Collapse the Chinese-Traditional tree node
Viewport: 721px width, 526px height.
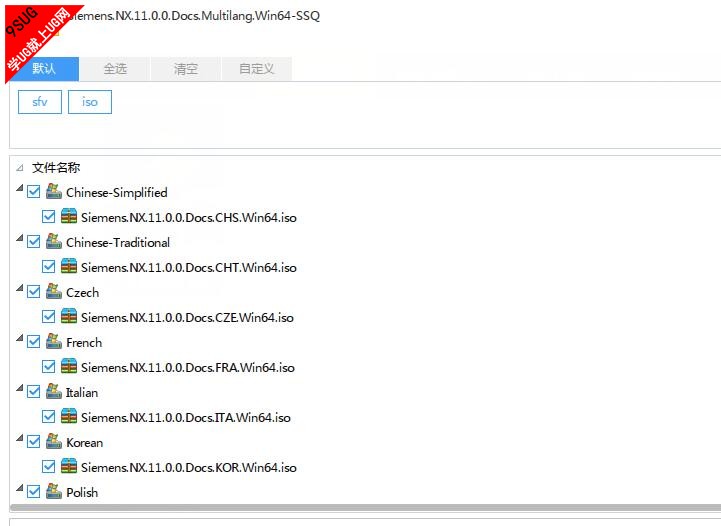(x=19, y=238)
